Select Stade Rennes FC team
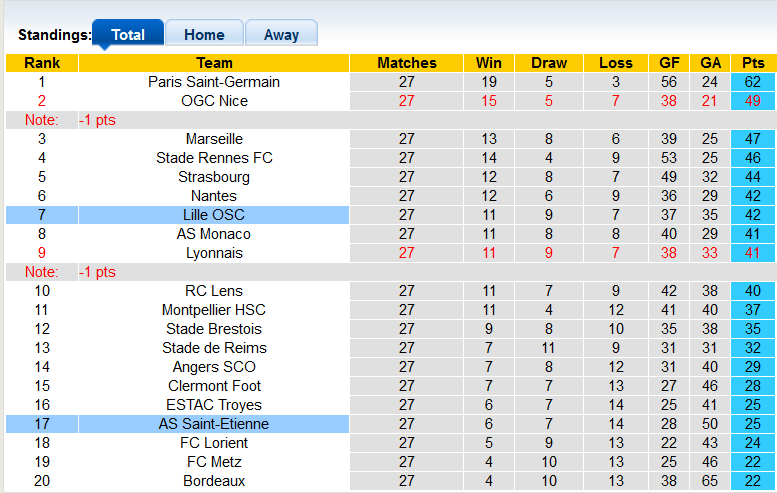The image size is (777, 493). tap(214, 158)
